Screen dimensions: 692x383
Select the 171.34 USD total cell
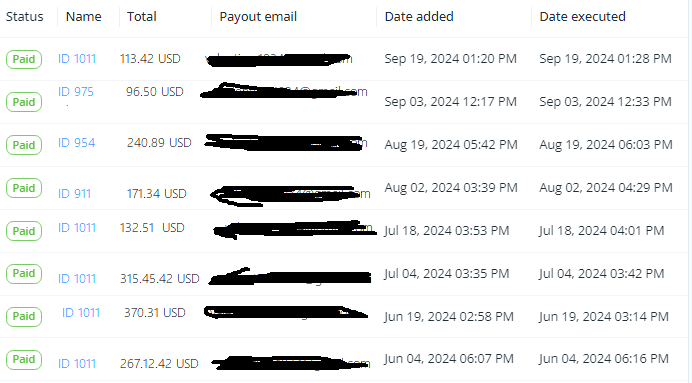point(157,194)
